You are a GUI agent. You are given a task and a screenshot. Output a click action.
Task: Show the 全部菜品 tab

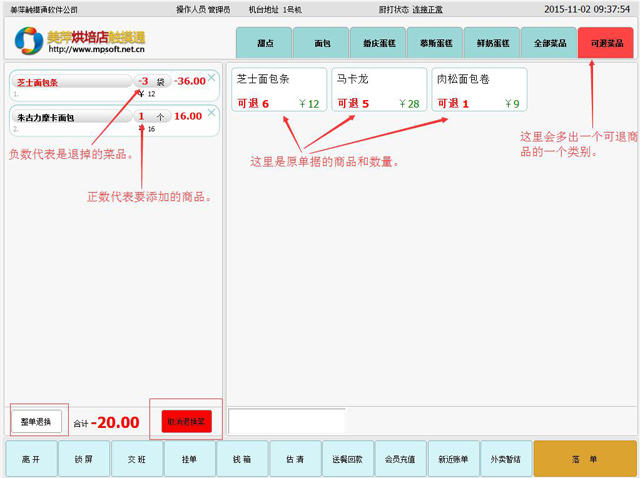point(550,43)
